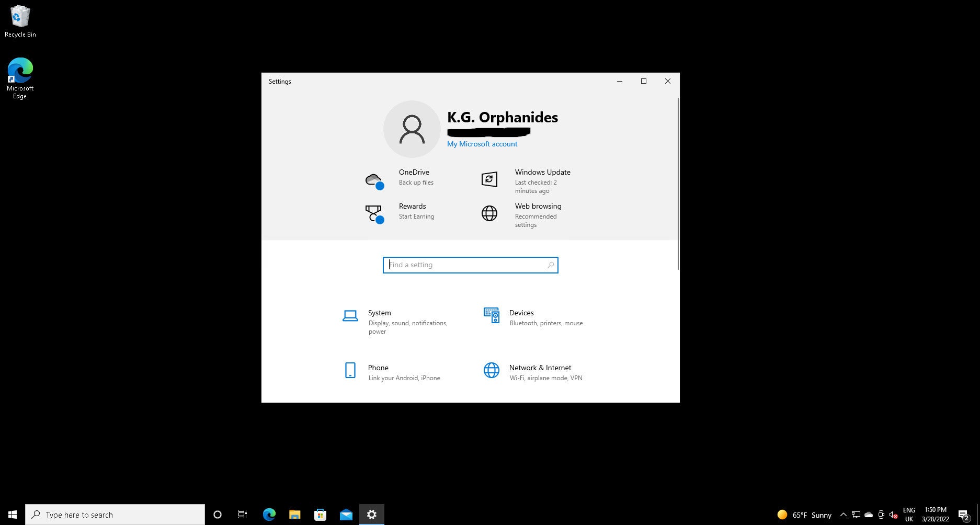Click the K.G. Orphanides account name
The height and width of the screenshot is (525, 980).
503,117
